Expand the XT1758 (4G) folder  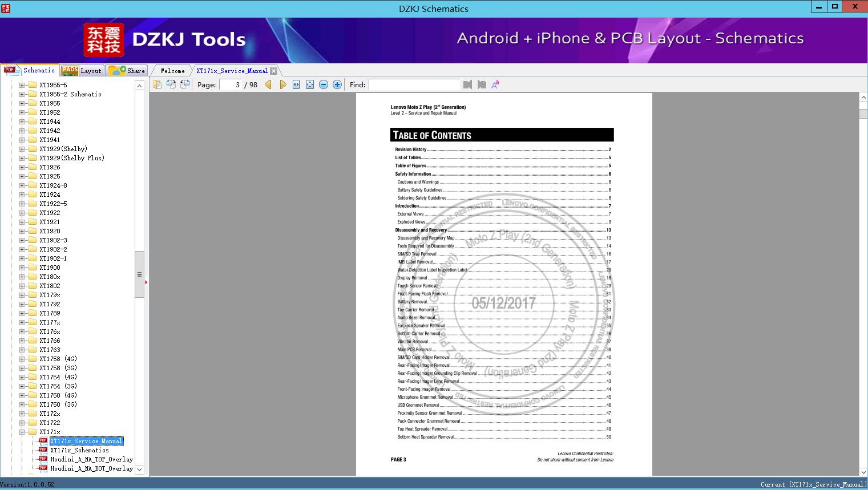22,359
